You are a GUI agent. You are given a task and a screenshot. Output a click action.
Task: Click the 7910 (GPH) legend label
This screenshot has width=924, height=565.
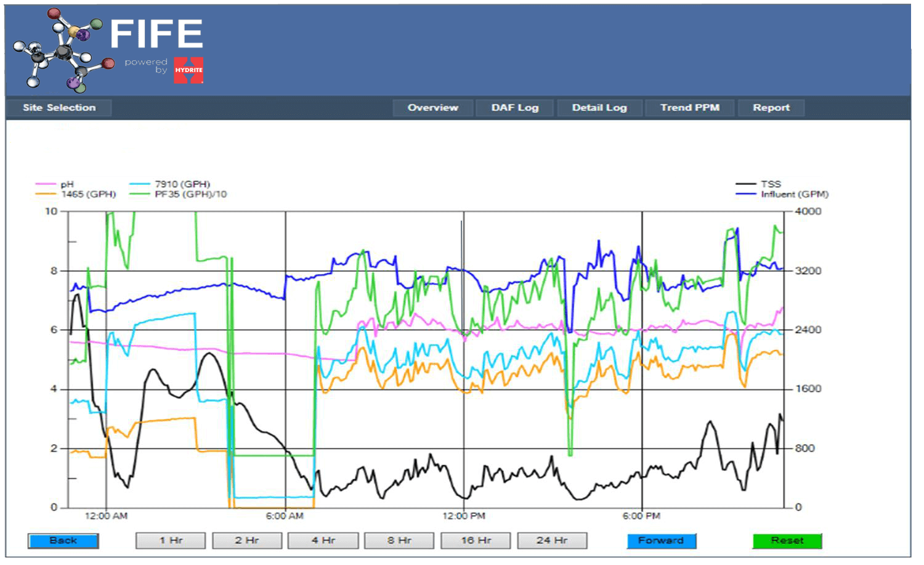[x=182, y=184]
